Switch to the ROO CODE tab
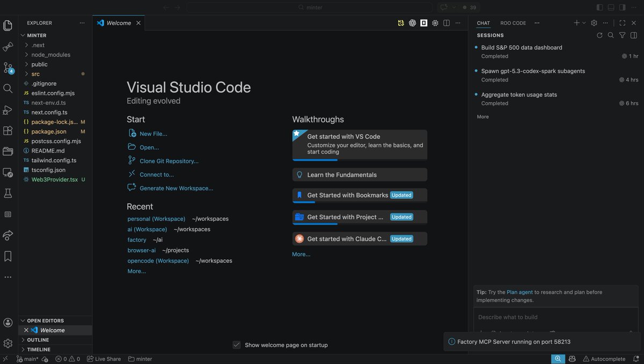Screen dimensions: 644x364 [513, 23]
